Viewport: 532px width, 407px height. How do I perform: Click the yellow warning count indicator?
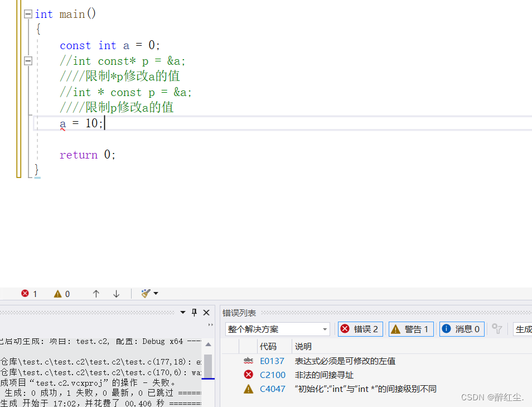[x=62, y=294]
